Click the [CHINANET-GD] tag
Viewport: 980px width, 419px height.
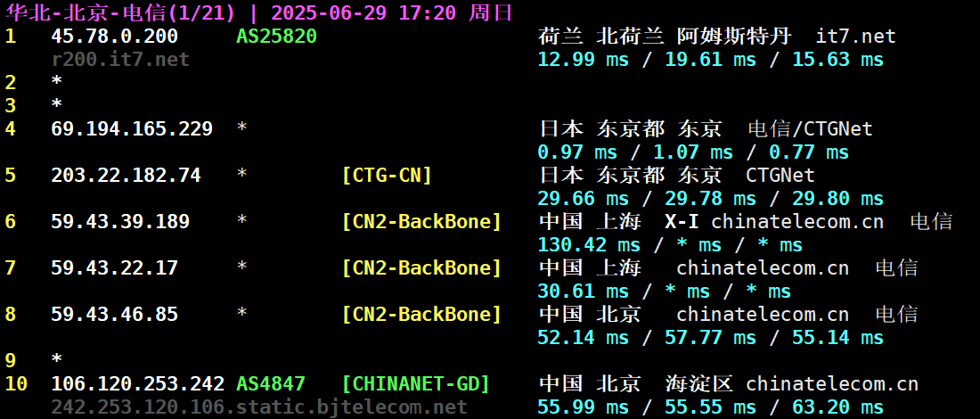click(416, 383)
